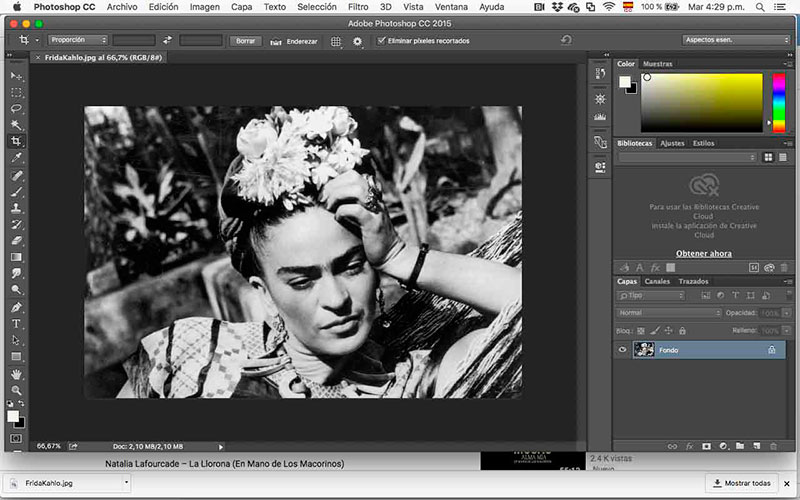Toggle pixel layer filter in Capas
Screen dimensions: 800x500
click(706, 295)
